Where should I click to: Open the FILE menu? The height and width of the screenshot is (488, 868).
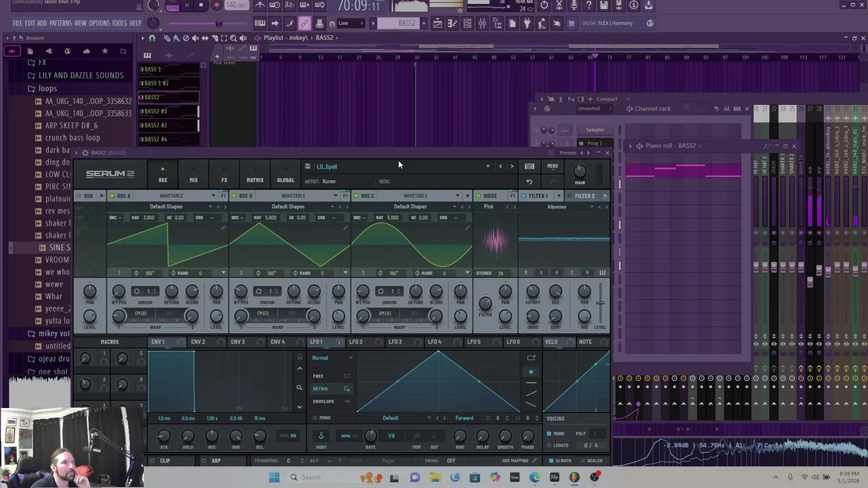tap(18, 23)
